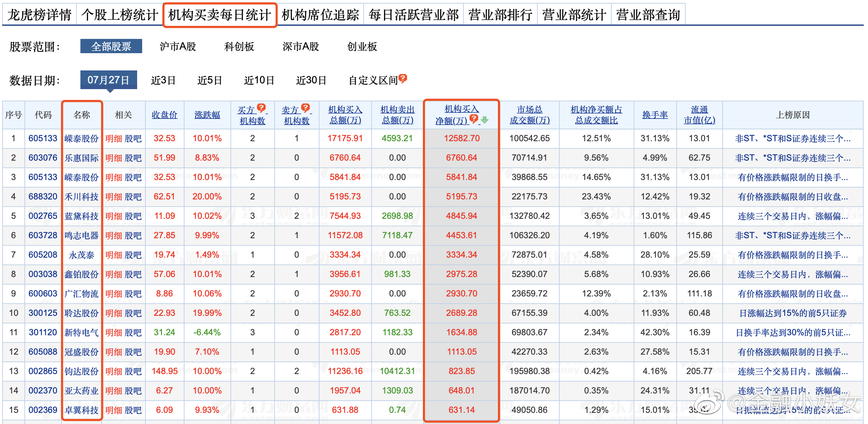This screenshot has height=424, width=868.
Task: Click 市场总成交额 value 195980.38
Action: pos(529,371)
